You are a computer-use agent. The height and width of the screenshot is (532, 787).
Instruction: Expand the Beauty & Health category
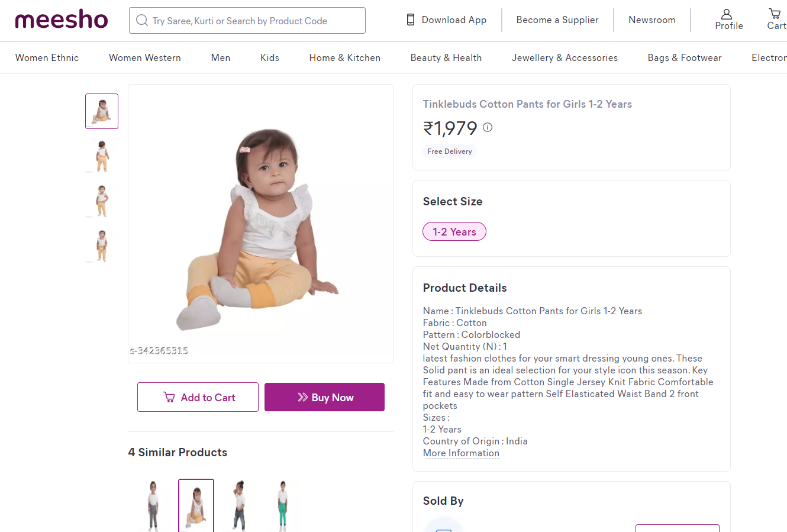(x=446, y=57)
